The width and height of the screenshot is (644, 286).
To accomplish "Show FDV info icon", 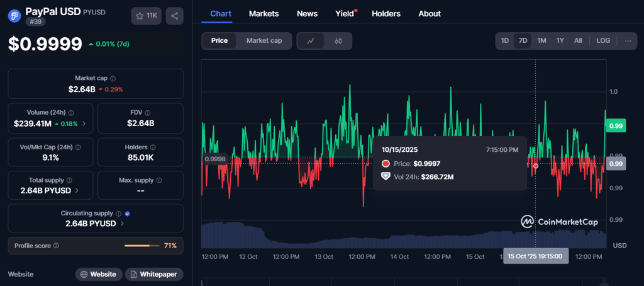I will [x=147, y=113].
